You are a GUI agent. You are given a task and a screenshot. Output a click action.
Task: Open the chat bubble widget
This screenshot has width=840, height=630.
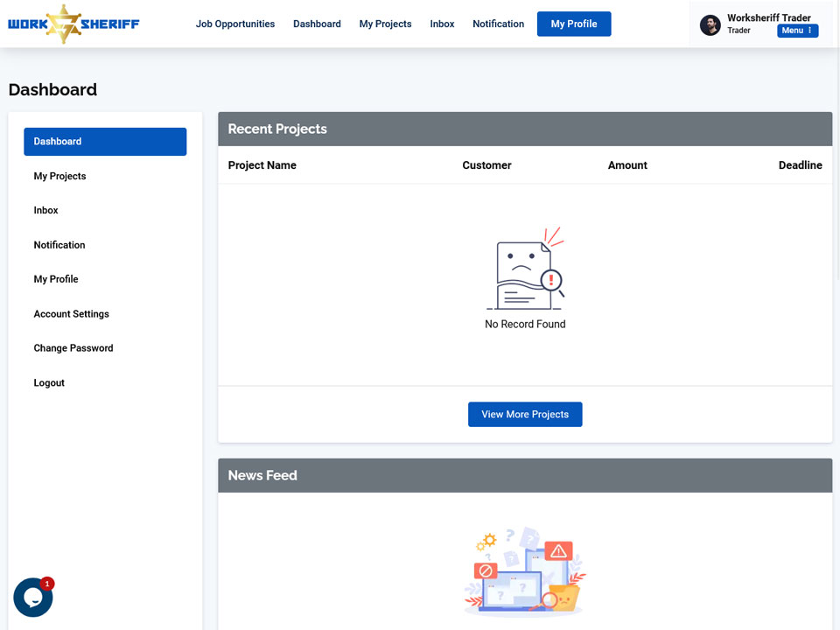[33, 598]
